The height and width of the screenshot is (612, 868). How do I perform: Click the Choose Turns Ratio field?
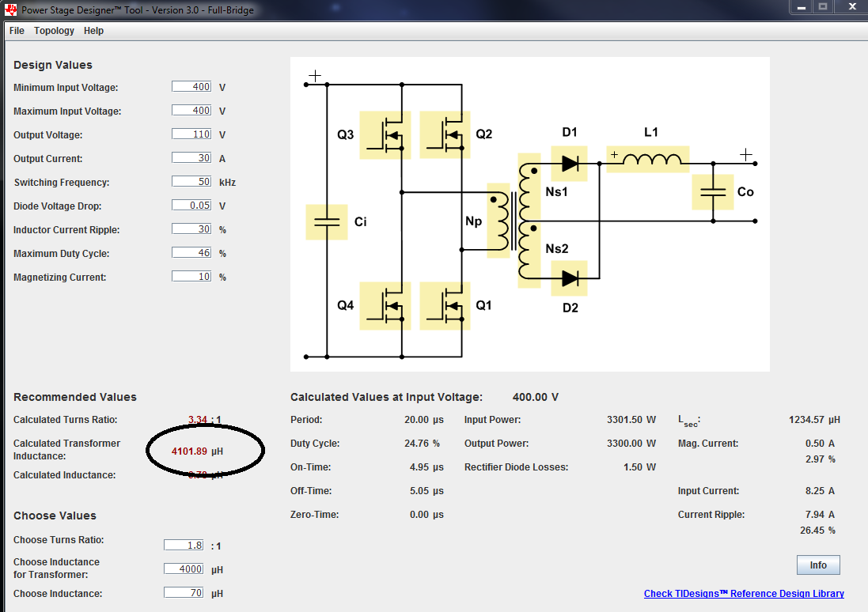[184, 546]
